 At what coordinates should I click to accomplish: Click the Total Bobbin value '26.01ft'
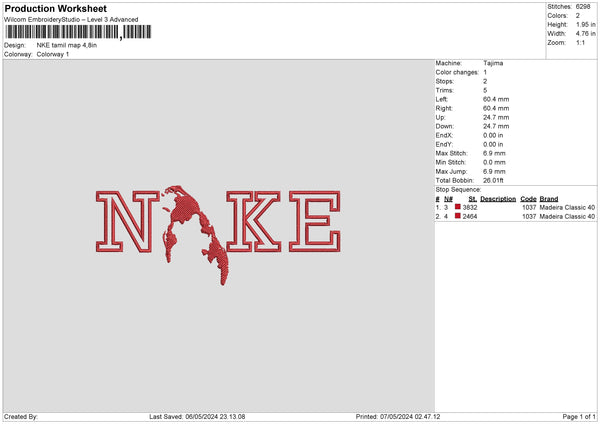(493, 180)
